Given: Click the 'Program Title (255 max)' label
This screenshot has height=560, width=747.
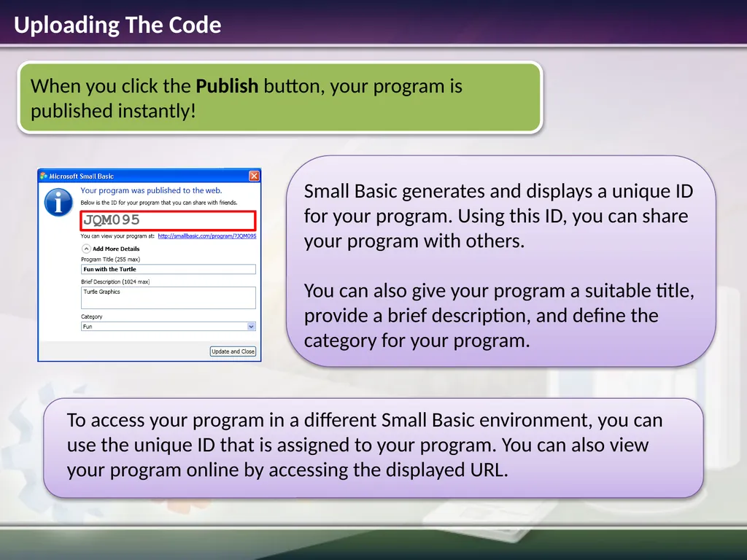Looking at the screenshot, I should click(x=111, y=260).
